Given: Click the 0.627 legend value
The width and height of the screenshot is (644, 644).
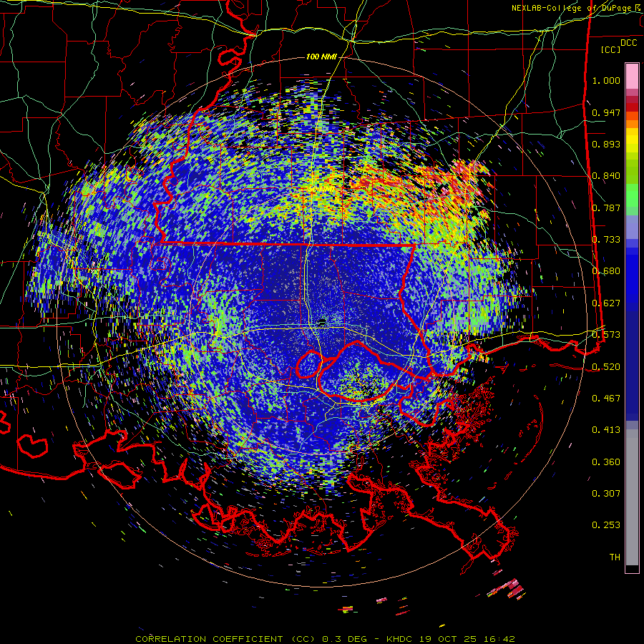Looking at the screenshot, I should 606,303.
